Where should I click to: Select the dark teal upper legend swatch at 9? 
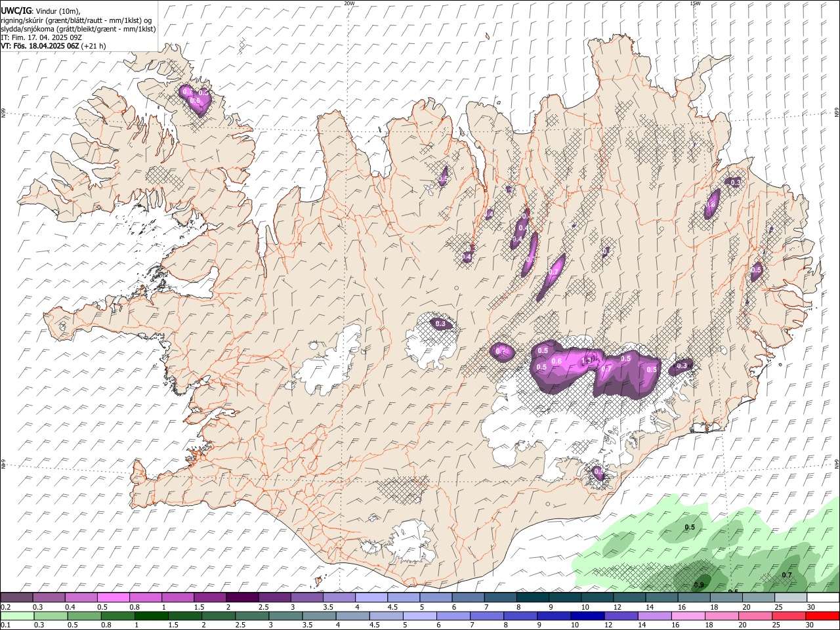[x=565, y=597]
